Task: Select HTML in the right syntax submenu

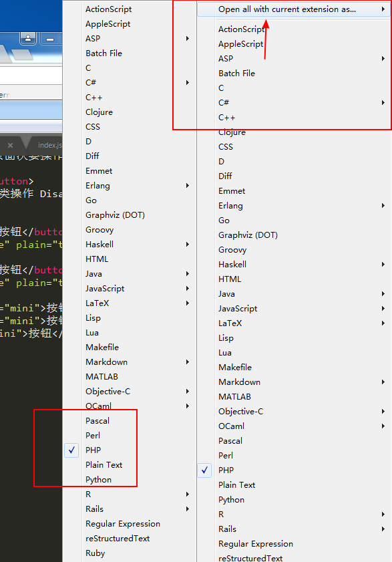Action: pos(230,279)
